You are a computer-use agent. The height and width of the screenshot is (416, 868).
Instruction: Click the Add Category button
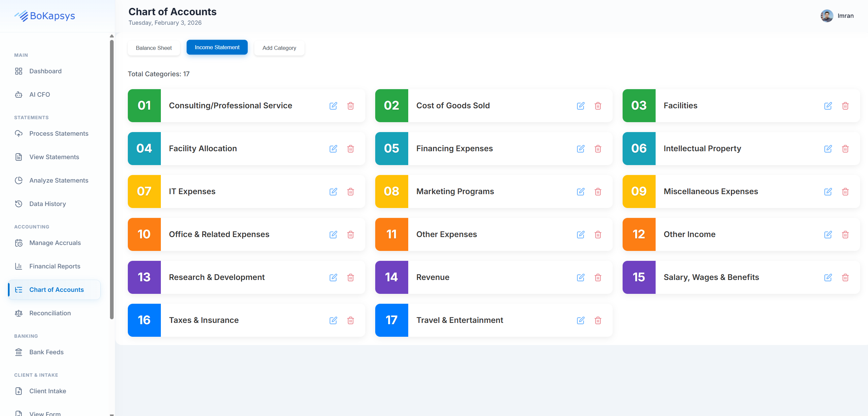279,48
